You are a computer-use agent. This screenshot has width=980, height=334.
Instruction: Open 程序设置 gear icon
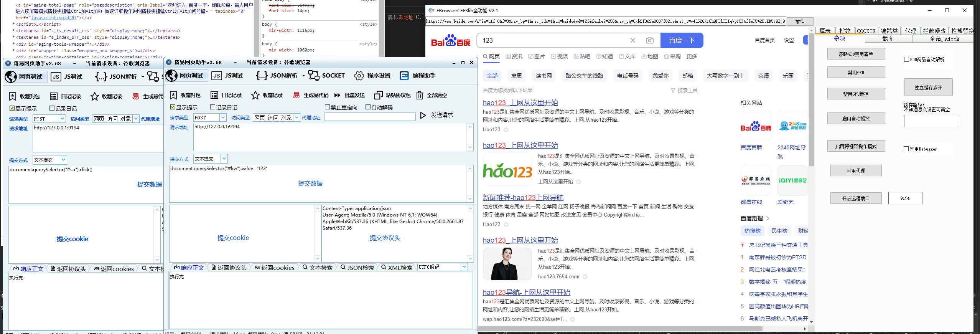click(x=359, y=76)
